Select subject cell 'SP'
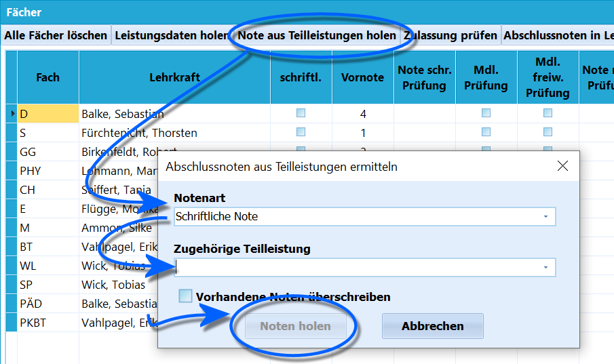Screen dimensions: 614x364 pos(48,285)
